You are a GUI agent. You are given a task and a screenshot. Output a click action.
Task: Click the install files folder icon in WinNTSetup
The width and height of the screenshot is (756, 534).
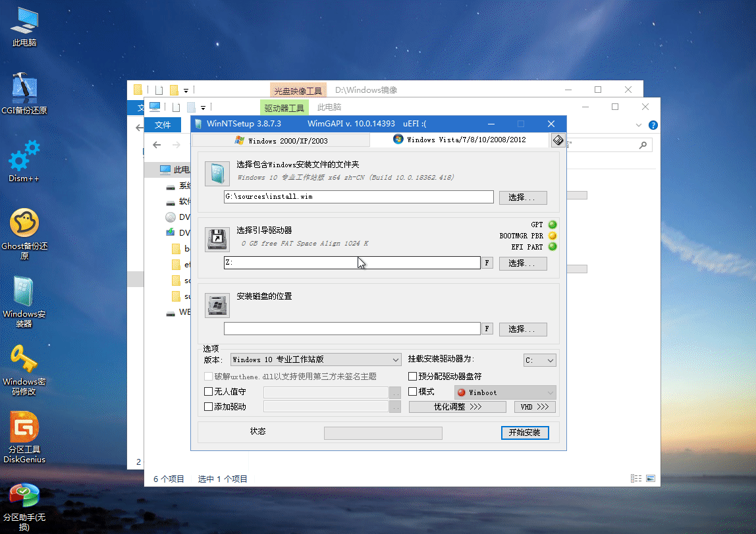[217, 174]
